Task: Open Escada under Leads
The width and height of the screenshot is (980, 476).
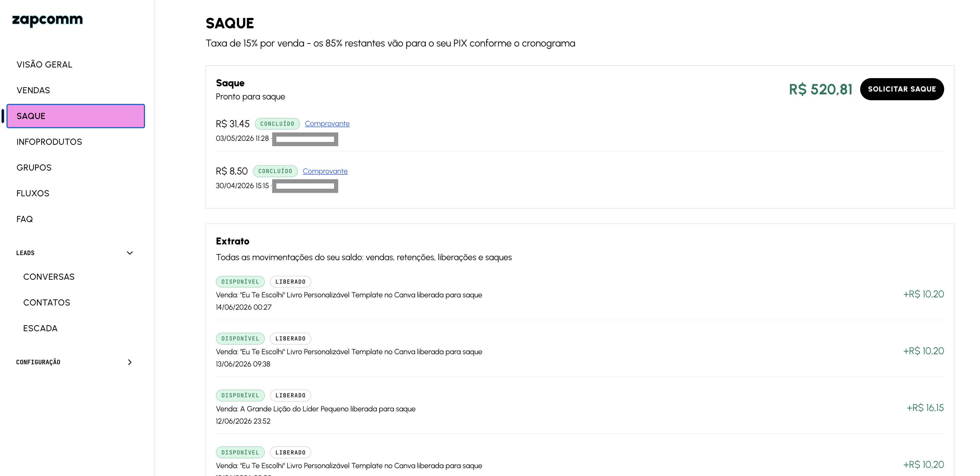Action: pos(40,328)
